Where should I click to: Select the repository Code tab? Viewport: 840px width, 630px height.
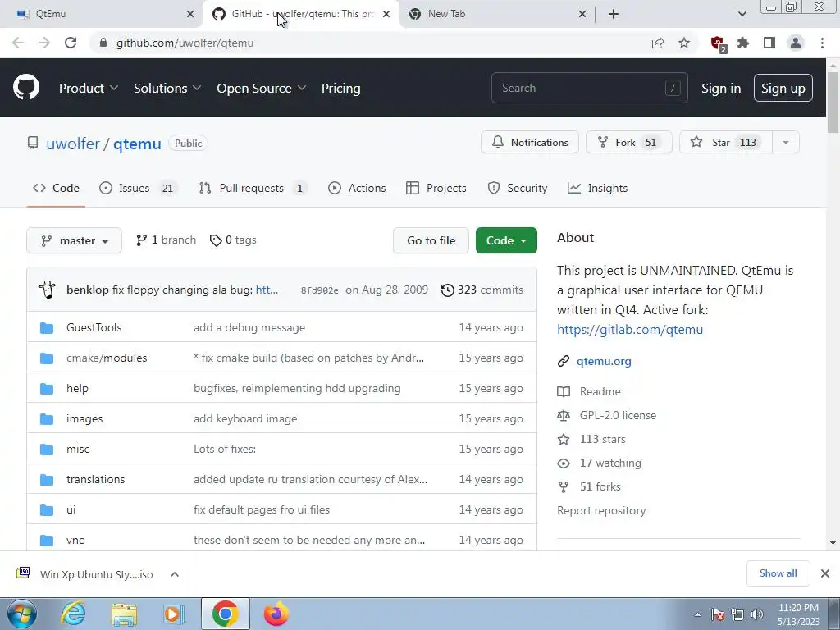point(56,188)
